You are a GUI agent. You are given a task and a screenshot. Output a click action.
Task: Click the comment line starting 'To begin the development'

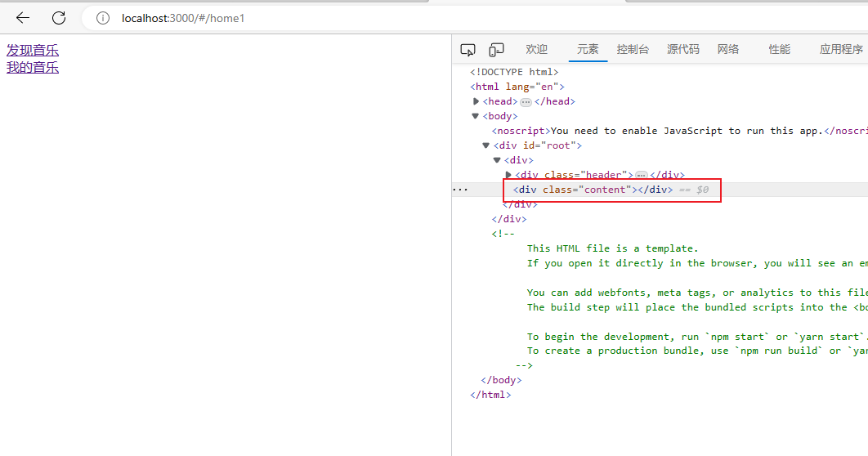click(x=697, y=337)
